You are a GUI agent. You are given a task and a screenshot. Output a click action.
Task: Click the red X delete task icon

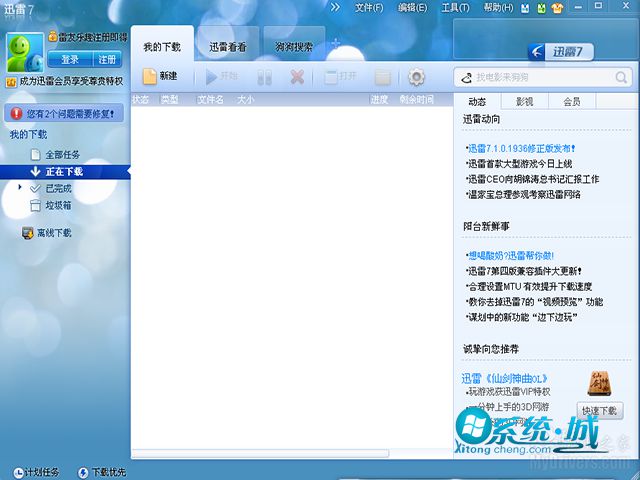pyautogui.click(x=297, y=76)
